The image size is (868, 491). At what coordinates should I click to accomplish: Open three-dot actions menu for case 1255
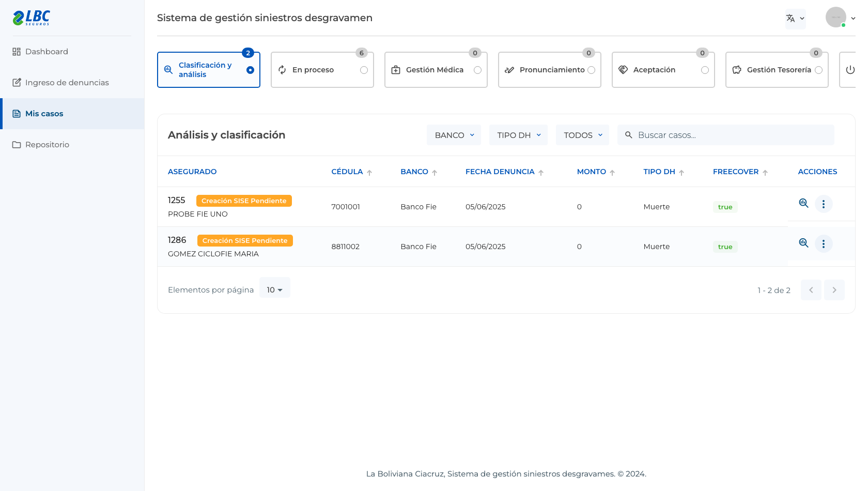pyautogui.click(x=824, y=204)
